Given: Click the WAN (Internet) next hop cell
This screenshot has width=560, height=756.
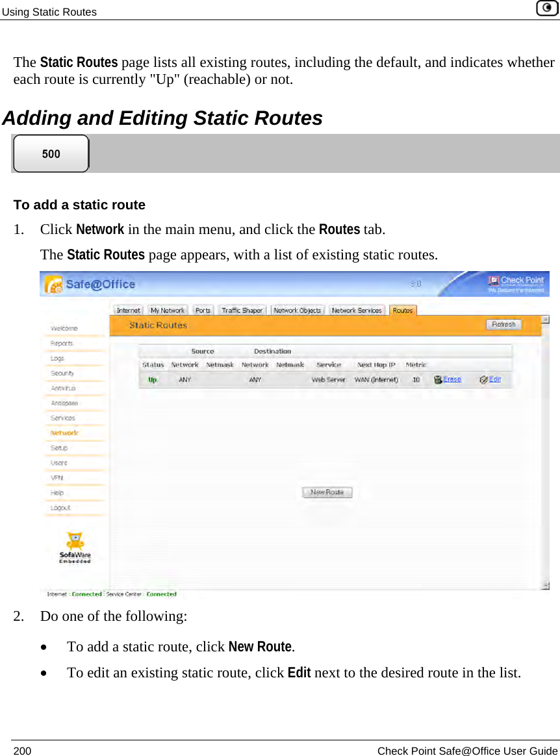Looking at the screenshot, I should point(376,380).
